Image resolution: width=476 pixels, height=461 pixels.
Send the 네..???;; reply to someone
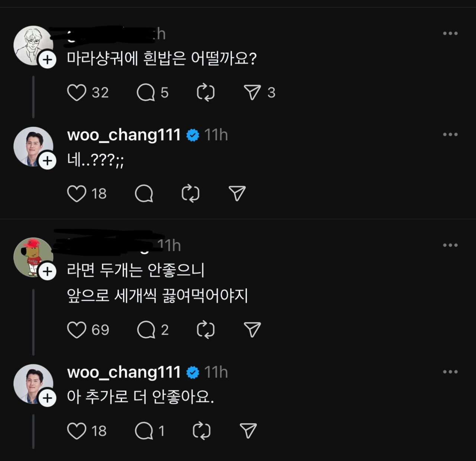237,194
